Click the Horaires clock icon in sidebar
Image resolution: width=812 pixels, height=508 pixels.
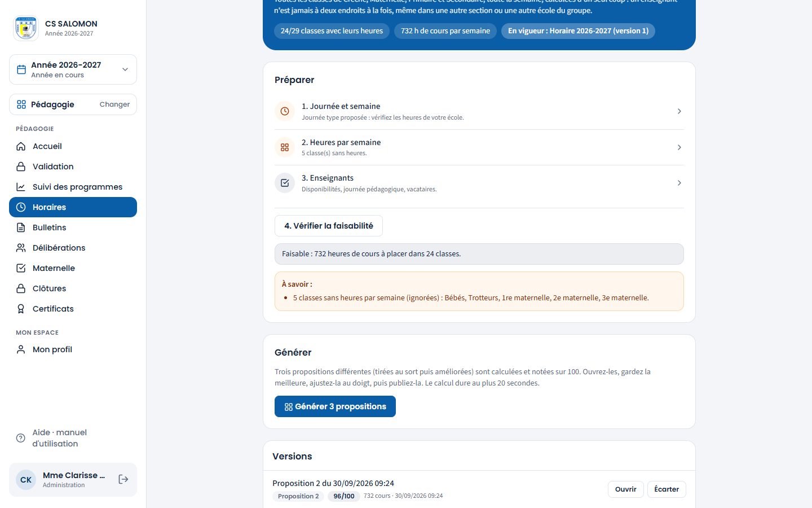coord(21,207)
